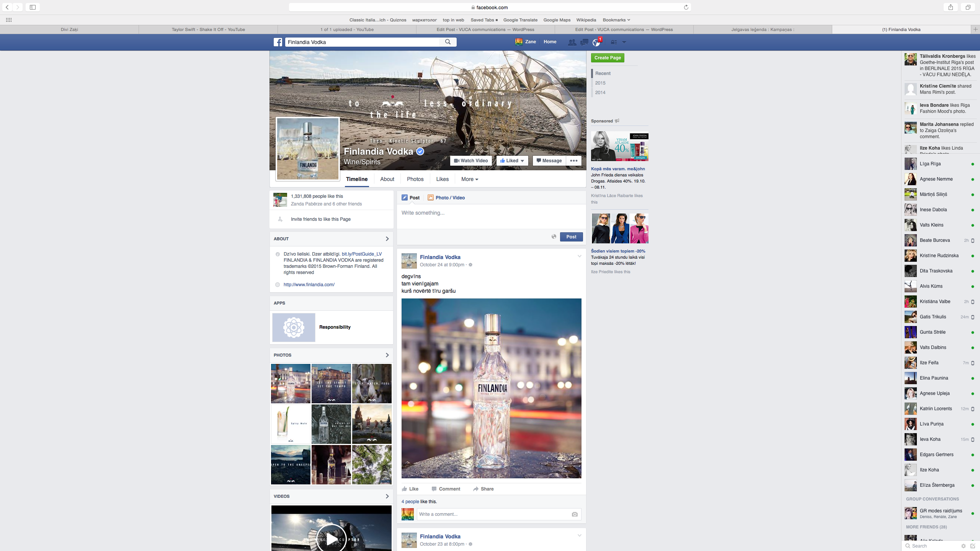This screenshot has height=551, width=980.
Task: Open October 24 post options chevron
Action: coord(579,256)
